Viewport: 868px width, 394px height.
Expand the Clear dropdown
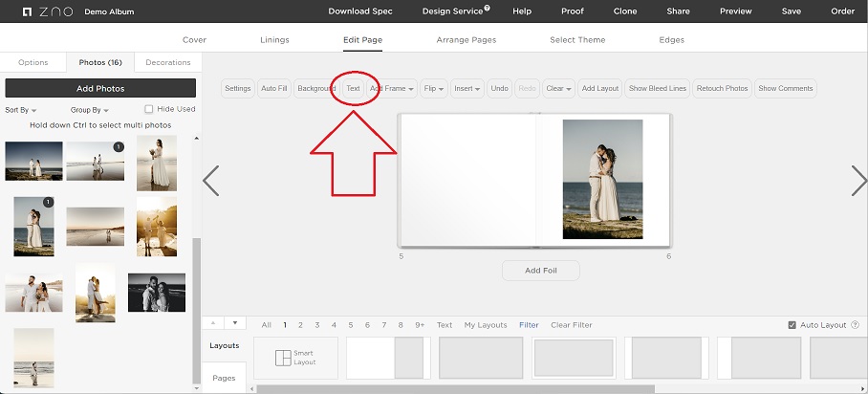(x=558, y=89)
